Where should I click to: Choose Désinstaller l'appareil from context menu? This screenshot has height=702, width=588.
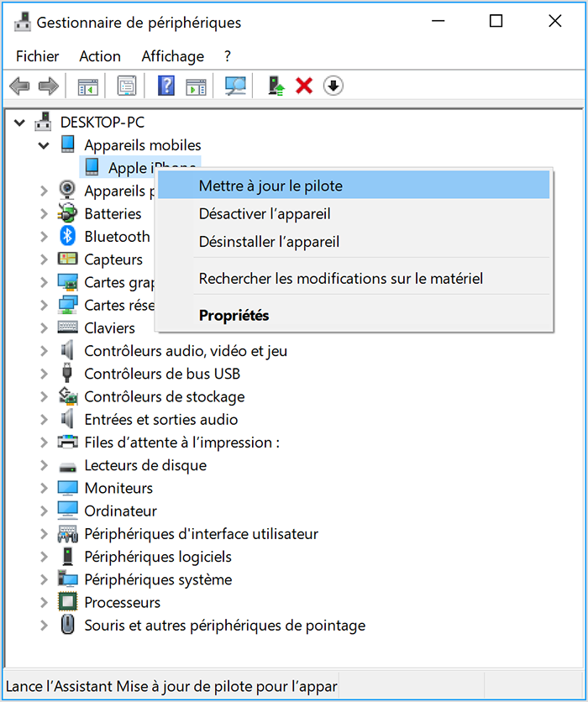269,242
